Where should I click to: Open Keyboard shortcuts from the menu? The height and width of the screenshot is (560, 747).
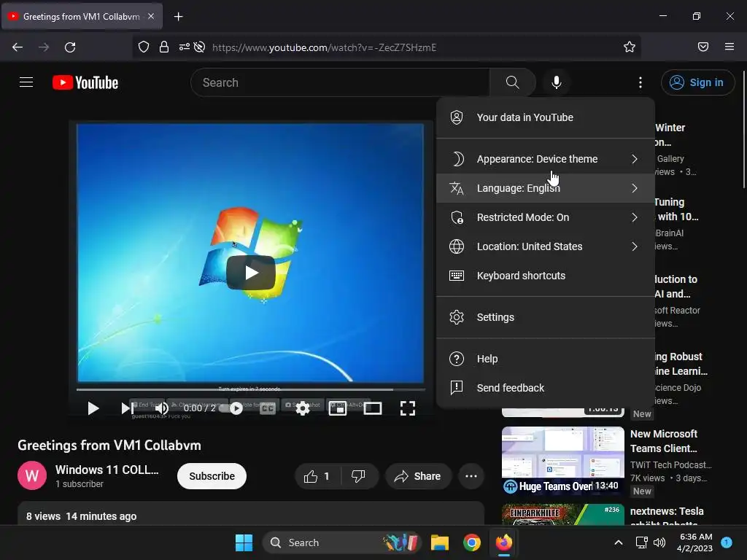pos(546,276)
